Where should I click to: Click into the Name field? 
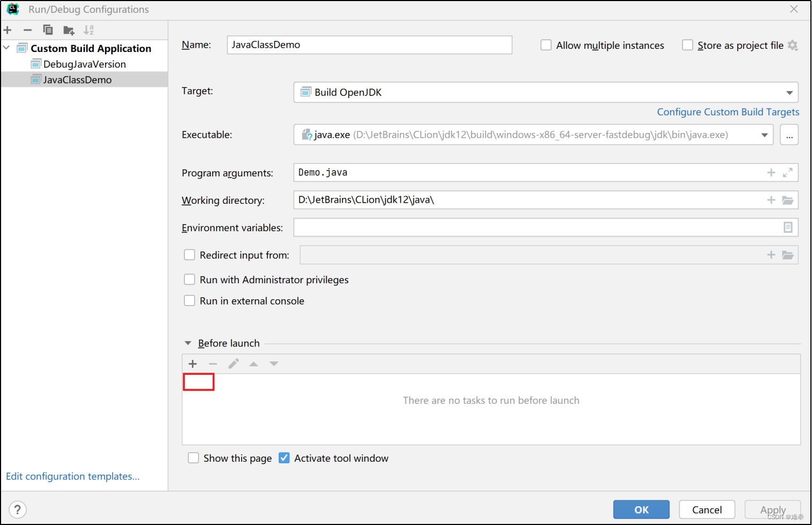click(369, 45)
